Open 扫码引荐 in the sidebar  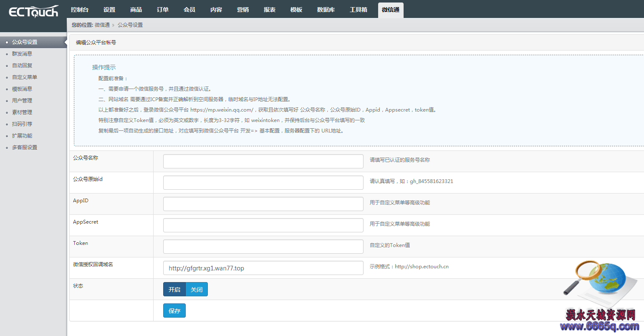coord(22,124)
